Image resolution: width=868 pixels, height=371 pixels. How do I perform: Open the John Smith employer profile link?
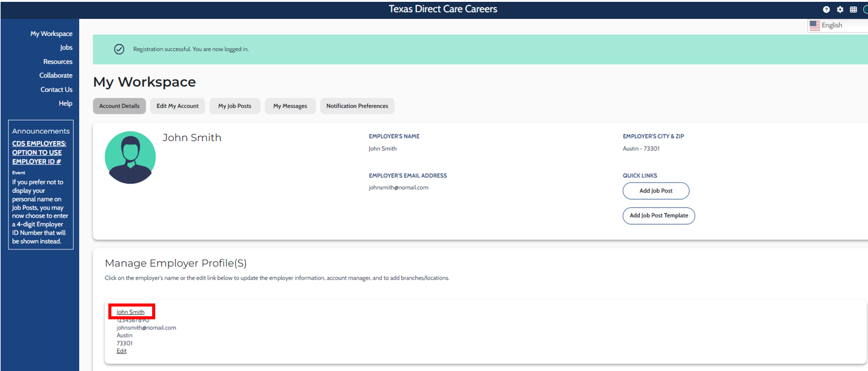pos(131,312)
